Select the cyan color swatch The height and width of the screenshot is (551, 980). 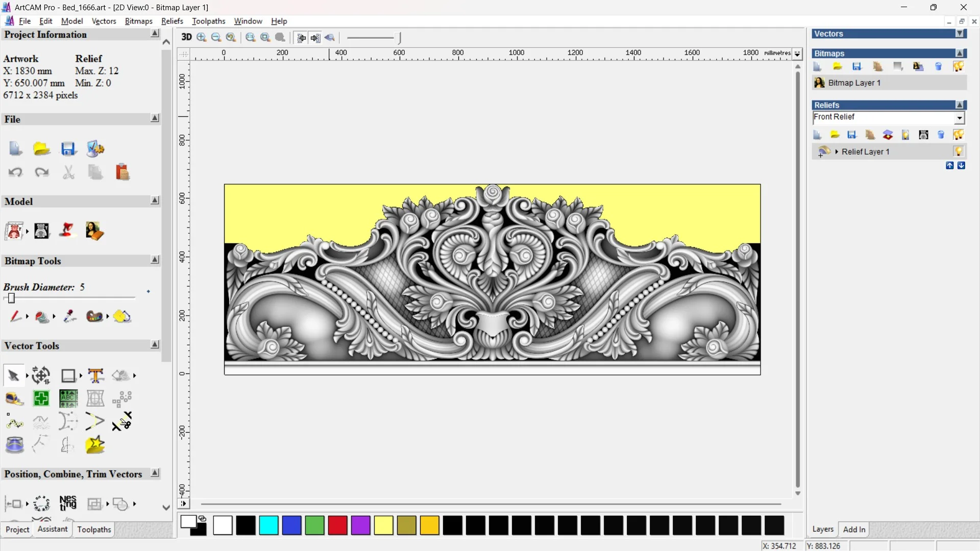point(268,525)
